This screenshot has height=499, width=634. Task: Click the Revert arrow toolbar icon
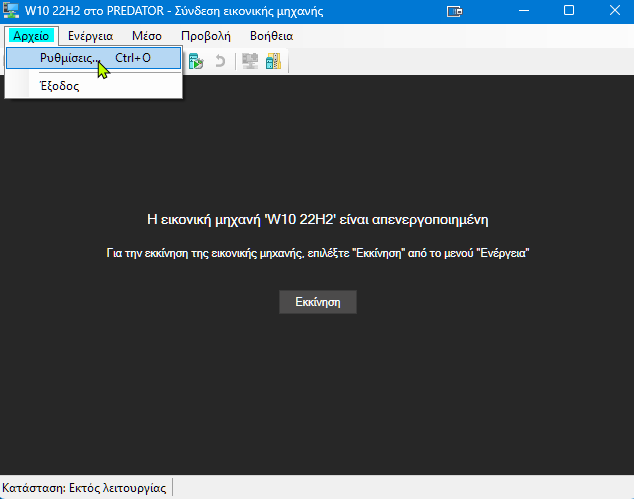(x=220, y=61)
